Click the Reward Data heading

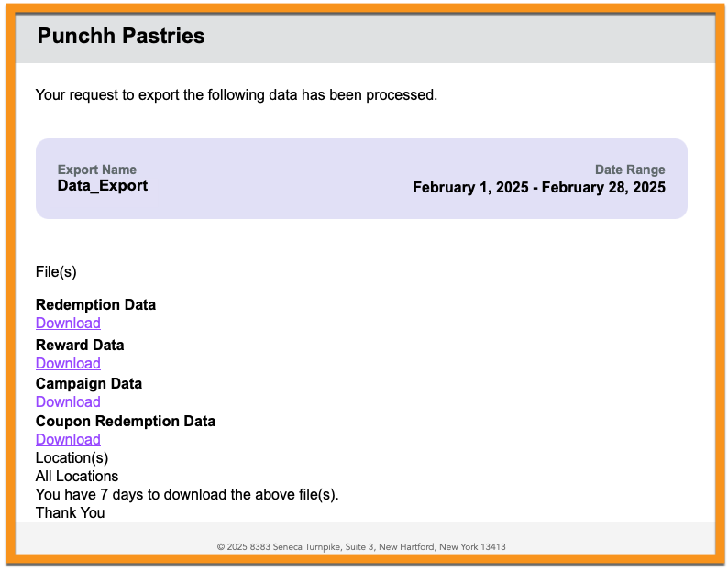click(80, 346)
